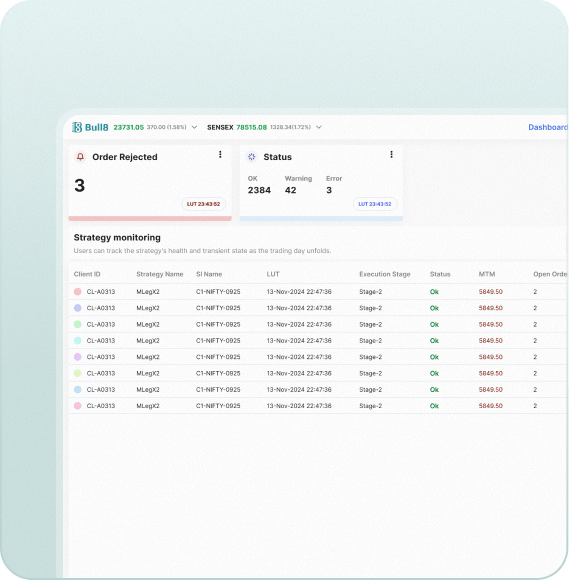This screenshot has height=580, width=569.
Task: Sort by the Execution Stage column header
Action: [x=385, y=274]
